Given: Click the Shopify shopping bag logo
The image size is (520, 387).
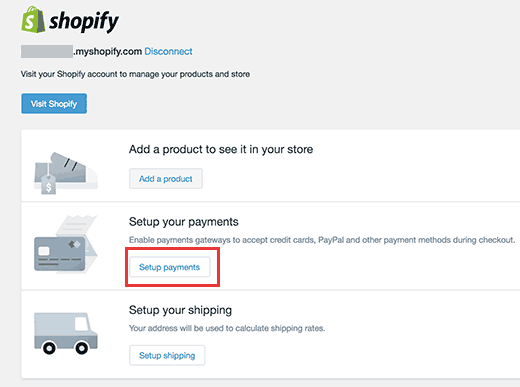Looking at the screenshot, I should (33, 19).
